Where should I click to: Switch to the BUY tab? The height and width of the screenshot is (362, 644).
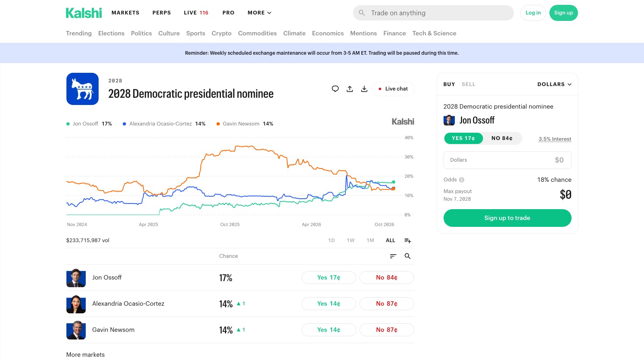coord(449,84)
